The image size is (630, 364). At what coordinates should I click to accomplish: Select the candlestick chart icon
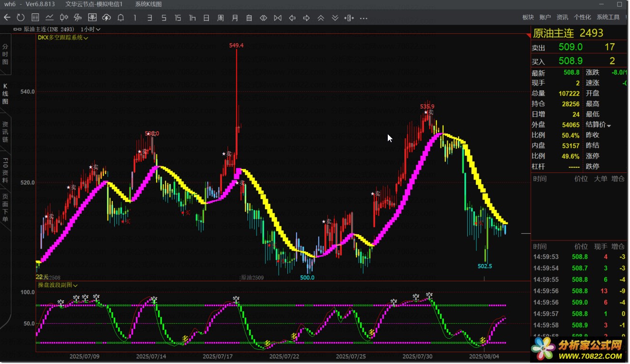64,18
